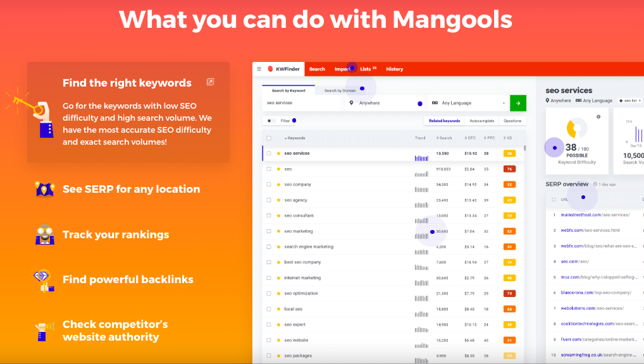
Task: Click the KWFinder logo tab
Action: [x=284, y=69]
